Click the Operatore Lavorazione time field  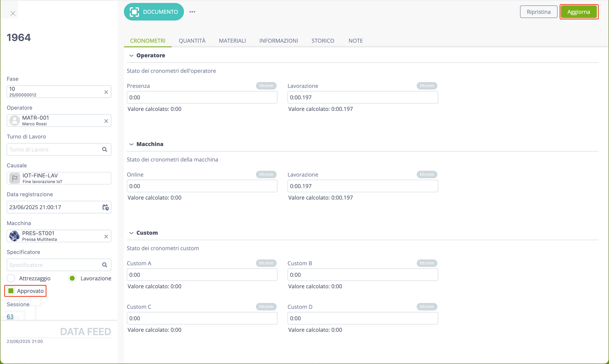click(x=363, y=97)
